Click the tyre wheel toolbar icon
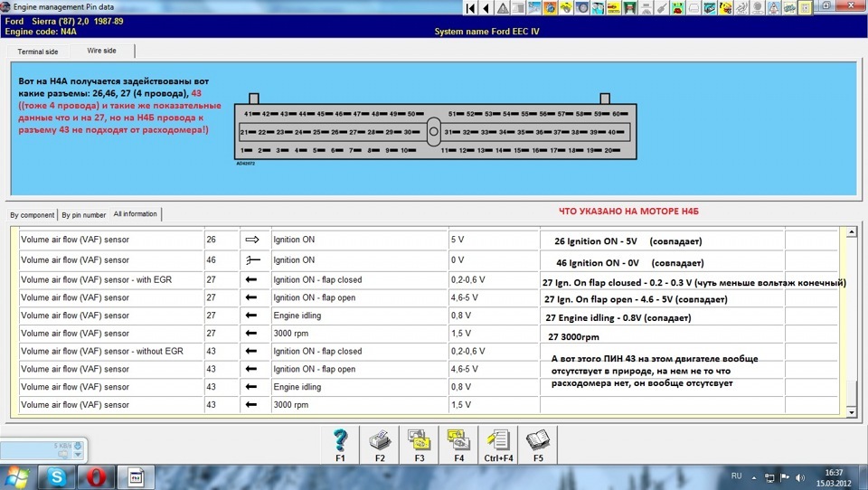This screenshot has height=490, width=868. [581, 8]
